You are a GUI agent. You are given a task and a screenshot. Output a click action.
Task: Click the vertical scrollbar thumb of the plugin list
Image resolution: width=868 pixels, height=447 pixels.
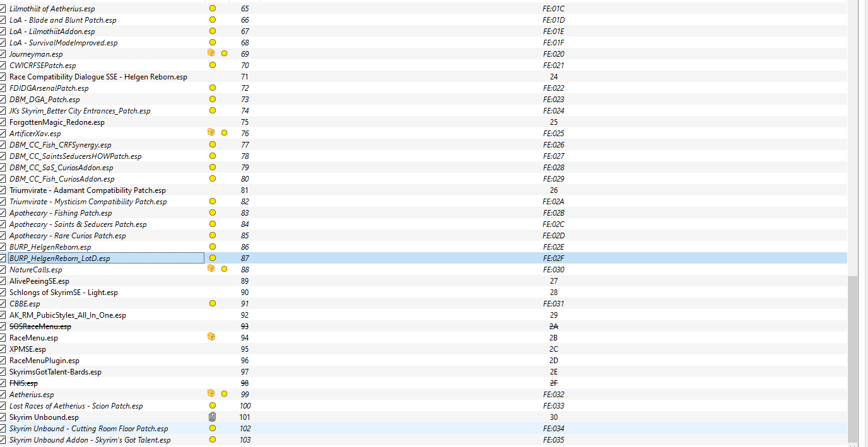coord(853,359)
